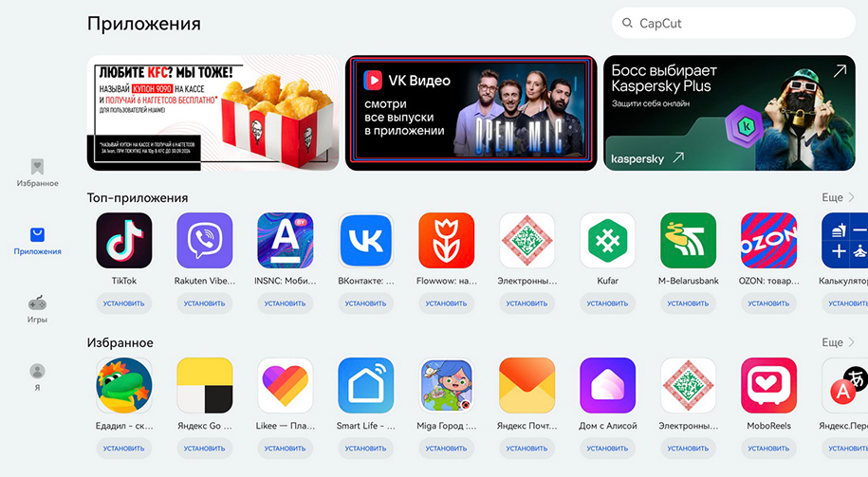Open the OZON app icon
This screenshot has width=868, height=477.
coord(768,241)
